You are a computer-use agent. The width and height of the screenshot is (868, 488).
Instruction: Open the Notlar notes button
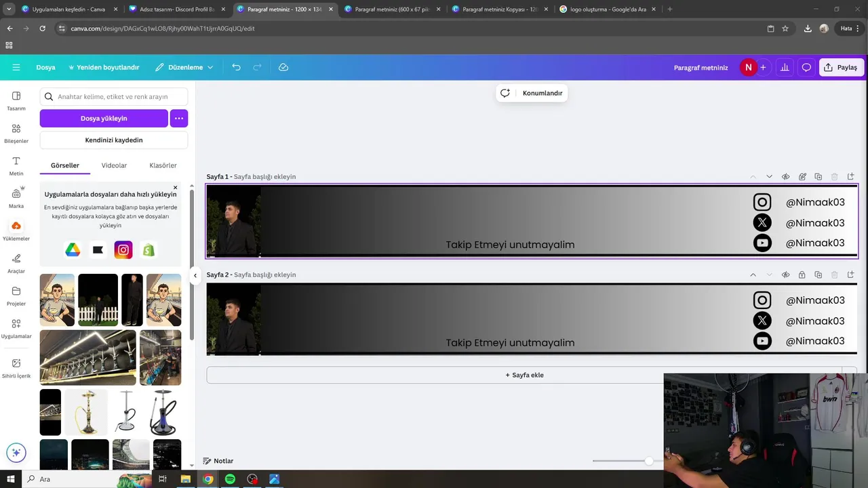coord(218,461)
